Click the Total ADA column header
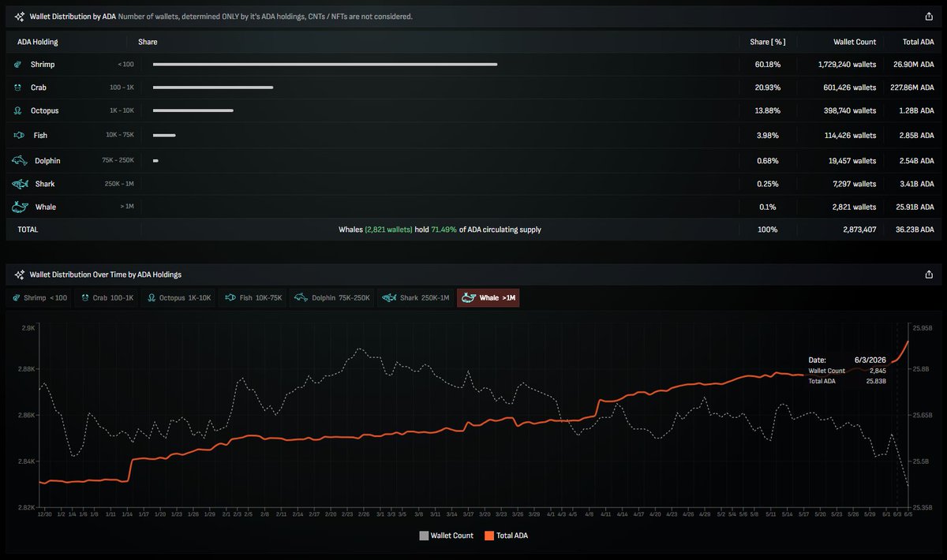947x560 pixels. coord(919,42)
